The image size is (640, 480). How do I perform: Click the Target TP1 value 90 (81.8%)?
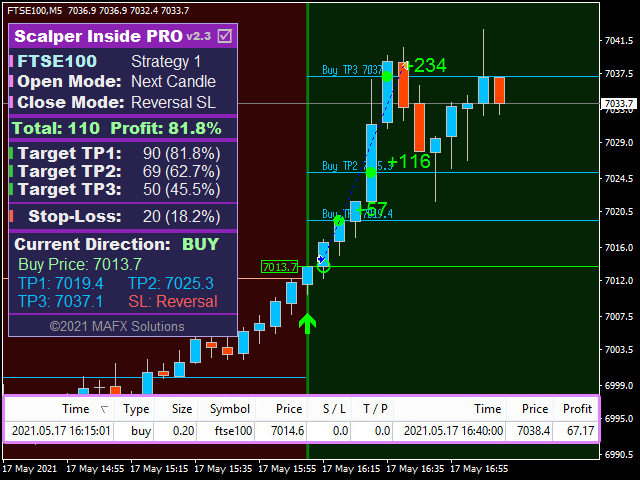click(x=182, y=153)
